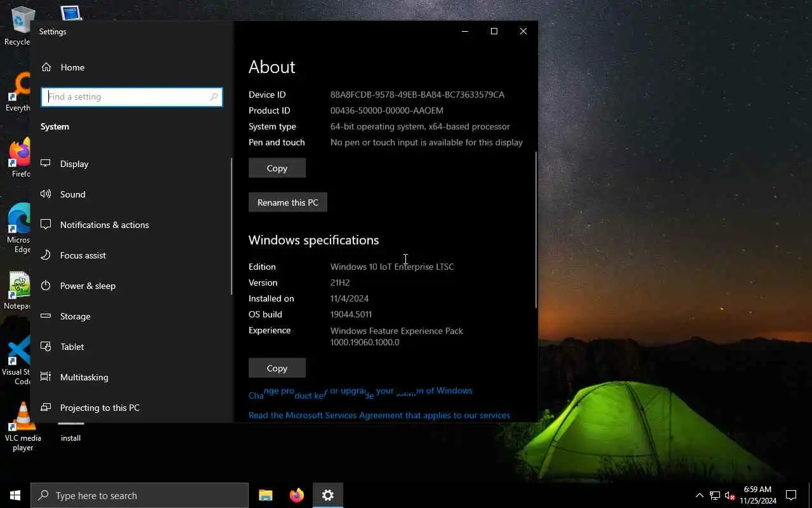Select the Everything desktop shortcut

pos(19,92)
